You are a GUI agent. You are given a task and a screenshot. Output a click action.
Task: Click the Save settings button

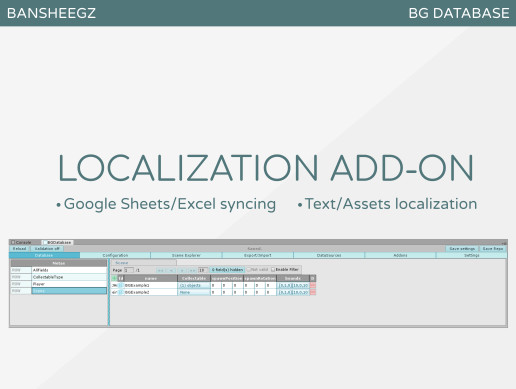[x=462, y=249]
